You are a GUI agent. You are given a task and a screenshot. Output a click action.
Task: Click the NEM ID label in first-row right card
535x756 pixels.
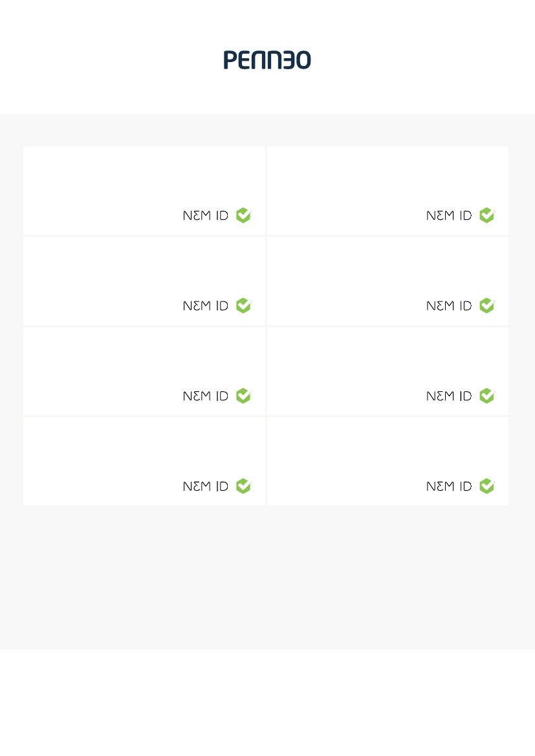[449, 215]
